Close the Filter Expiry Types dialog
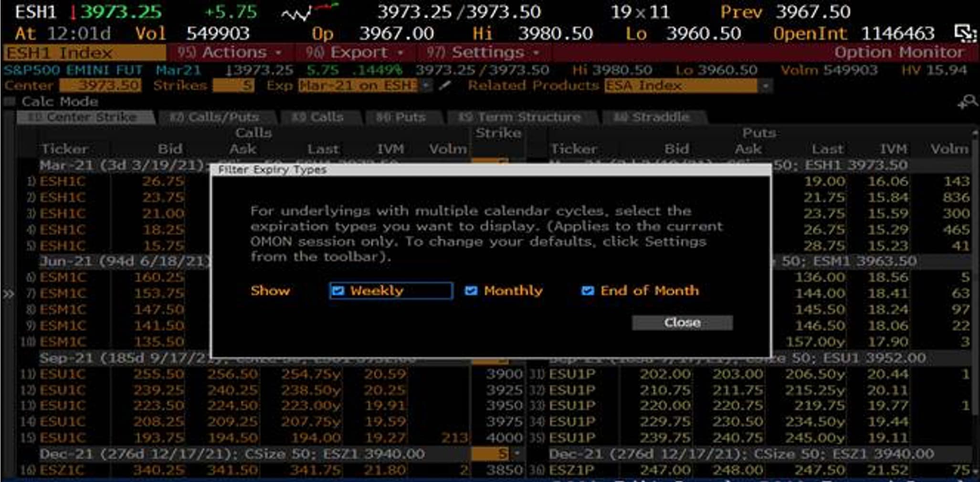 click(x=682, y=323)
